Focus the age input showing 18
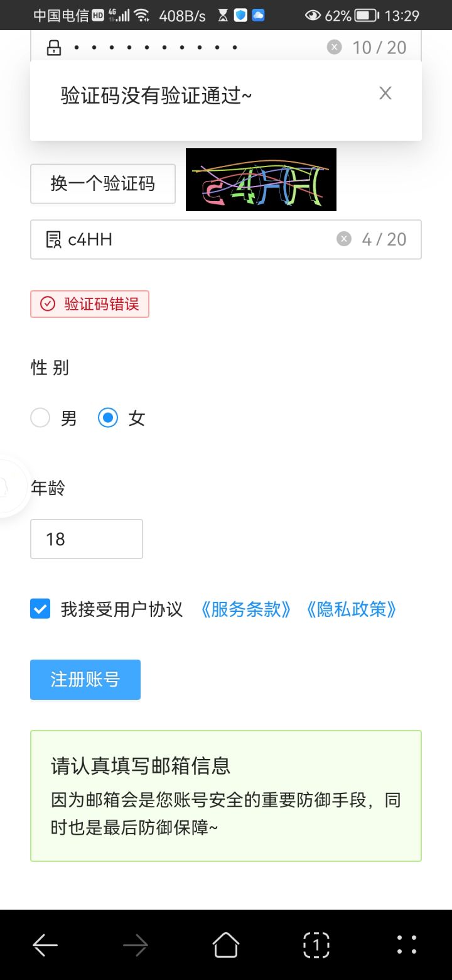The height and width of the screenshot is (980, 452). pos(87,539)
